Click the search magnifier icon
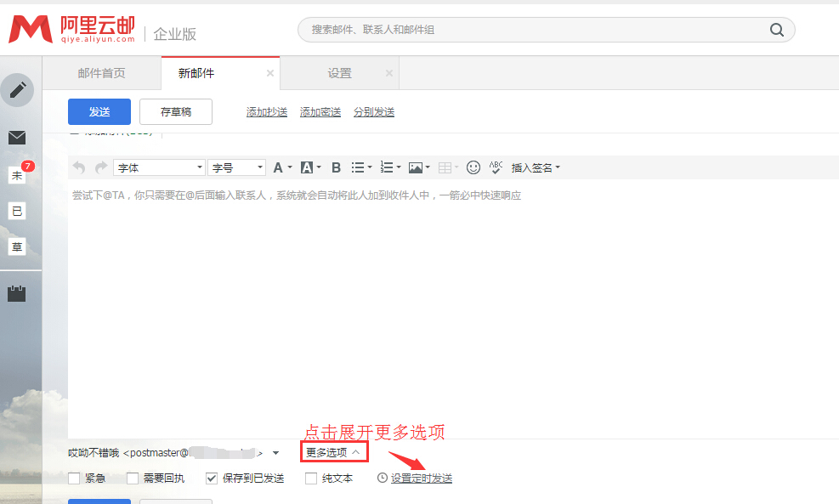This screenshot has width=839, height=504. (776, 30)
